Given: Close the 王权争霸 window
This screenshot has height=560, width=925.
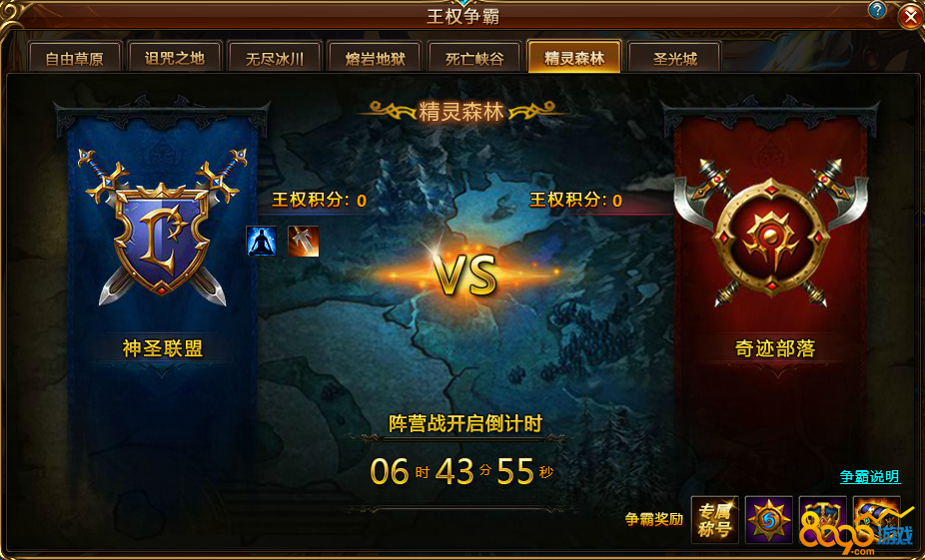Looking at the screenshot, I should (911, 17).
